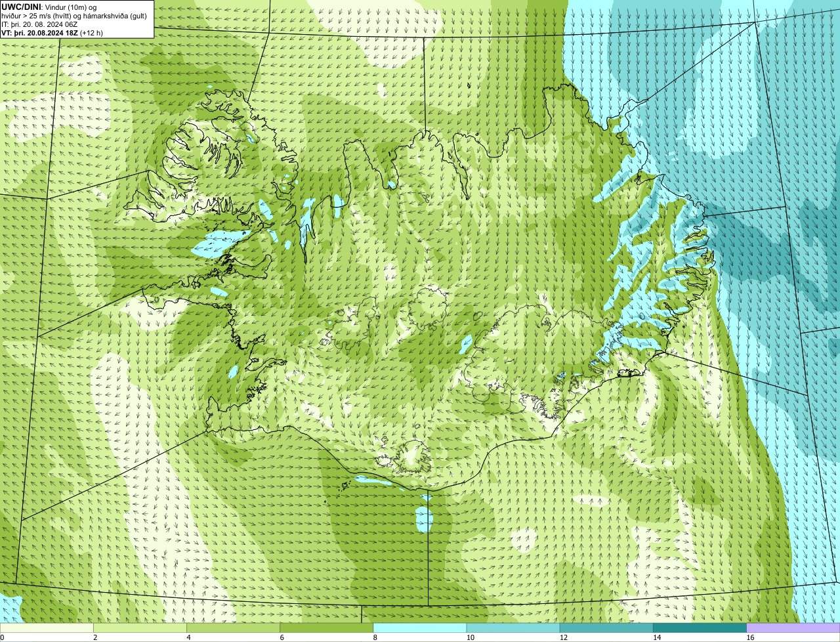
Task: Click the '0' scale label
Action: pos(2,637)
